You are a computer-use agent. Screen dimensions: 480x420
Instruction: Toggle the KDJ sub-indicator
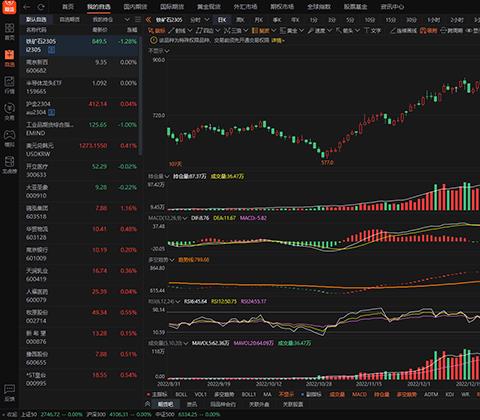pos(449,394)
